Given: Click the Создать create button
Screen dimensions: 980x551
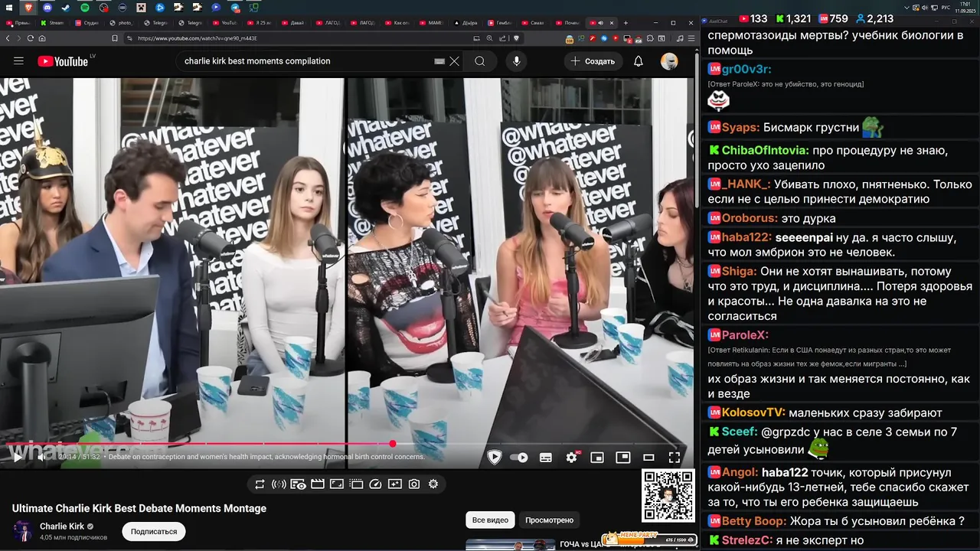Looking at the screenshot, I should point(593,61).
